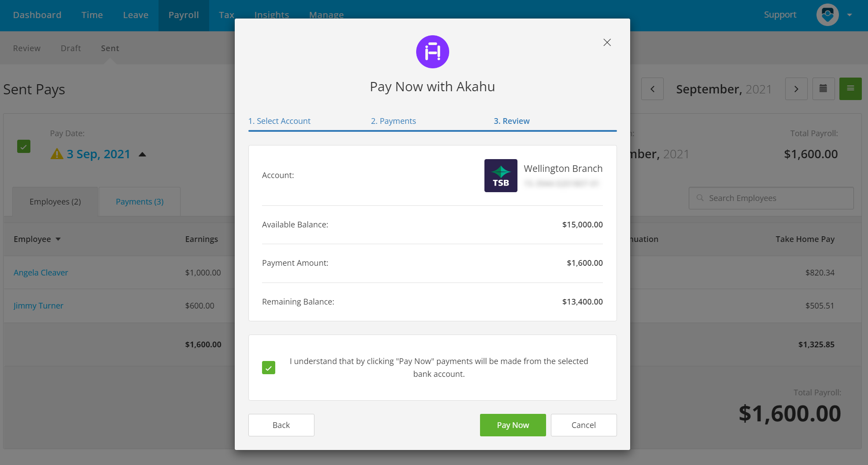Click the Back button
The height and width of the screenshot is (465, 868).
pos(281,425)
